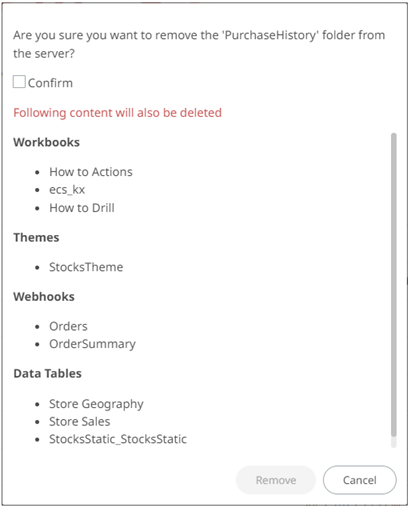The image size is (411, 508).
Task: Select the 'How to Actions' workbook entry
Action: point(91,172)
